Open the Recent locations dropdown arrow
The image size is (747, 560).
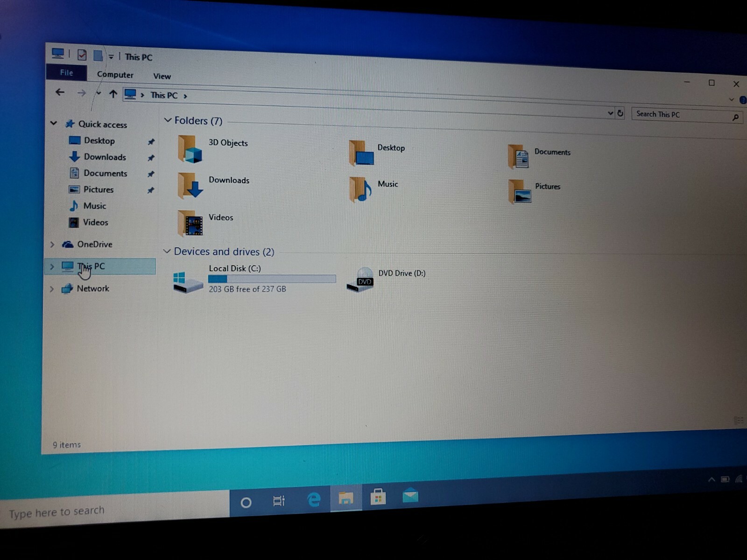(99, 94)
